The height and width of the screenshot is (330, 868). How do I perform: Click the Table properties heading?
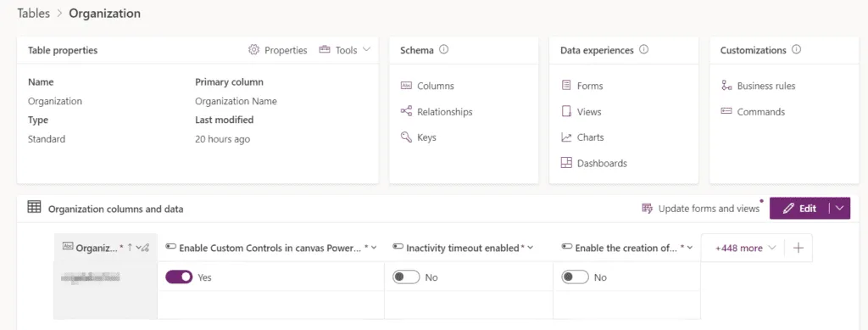(63, 50)
